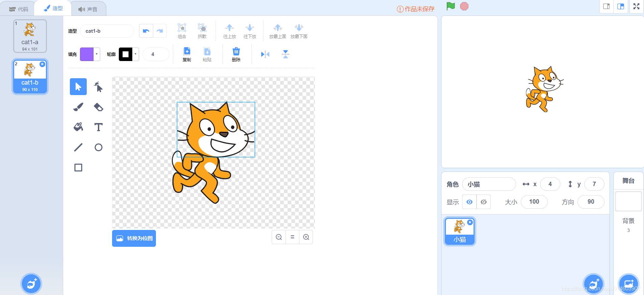Click the black outline color swatch
This screenshot has width=644, height=295.
tap(126, 54)
